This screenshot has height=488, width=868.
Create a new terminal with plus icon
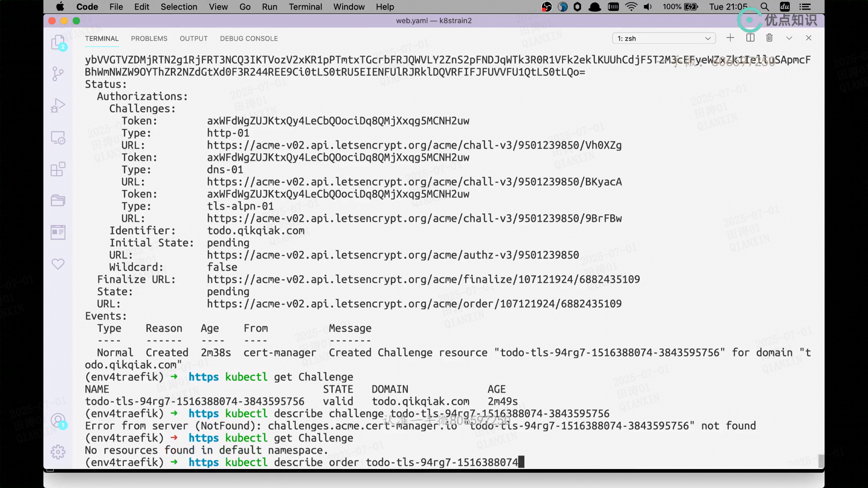coord(730,38)
